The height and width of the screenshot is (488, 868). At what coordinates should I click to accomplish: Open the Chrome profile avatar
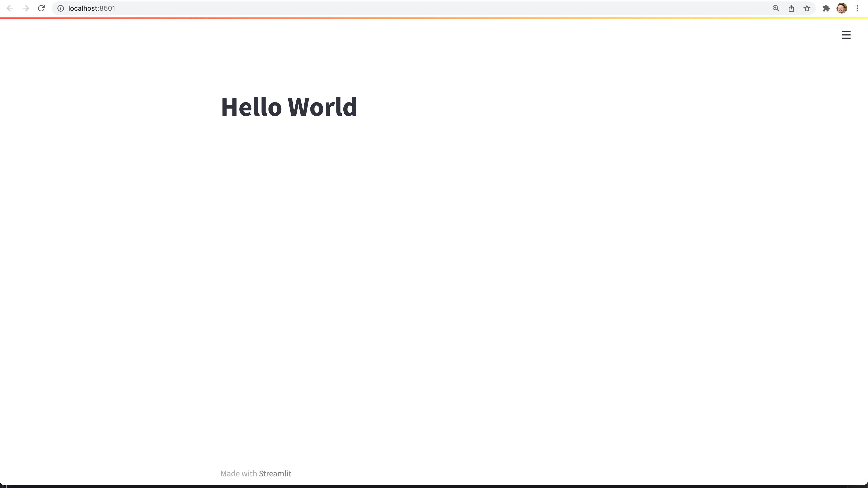pyautogui.click(x=841, y=8)
